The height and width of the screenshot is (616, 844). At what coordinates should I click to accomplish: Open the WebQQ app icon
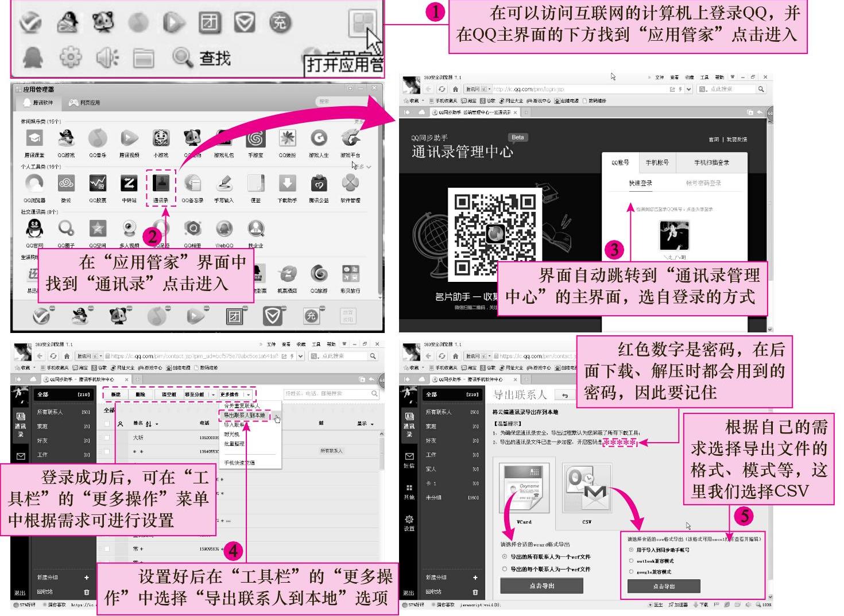pyautogui.click(x=224, y=229)
